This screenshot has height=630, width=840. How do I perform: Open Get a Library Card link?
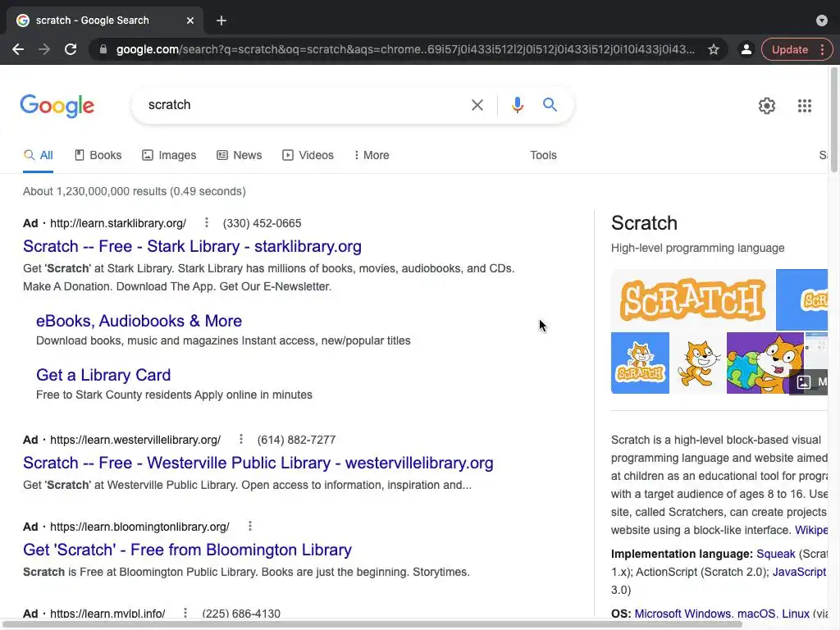pos(103,375)
